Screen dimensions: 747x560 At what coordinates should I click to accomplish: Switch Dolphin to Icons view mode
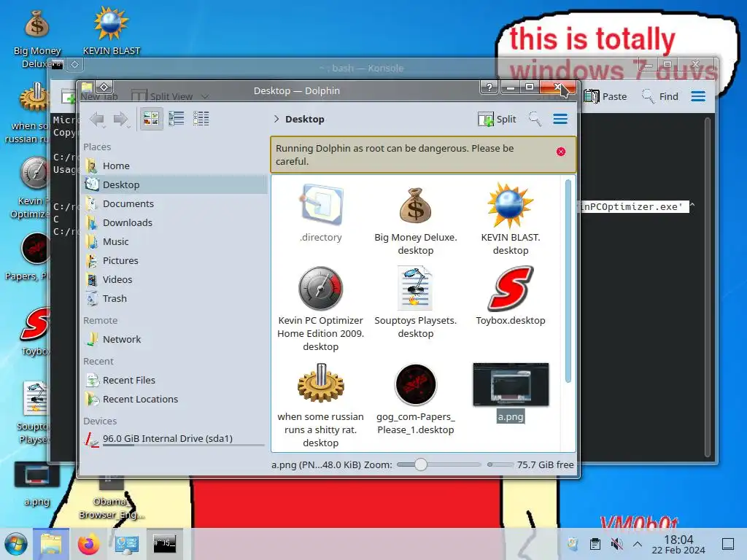click(x=151, y=119)
